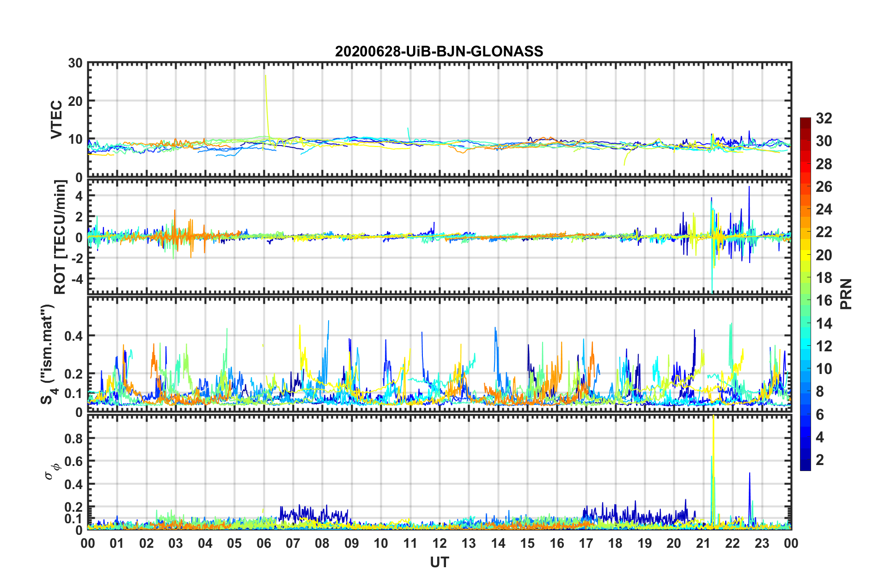Select the colorbar tick label 28

pos(824,164)
